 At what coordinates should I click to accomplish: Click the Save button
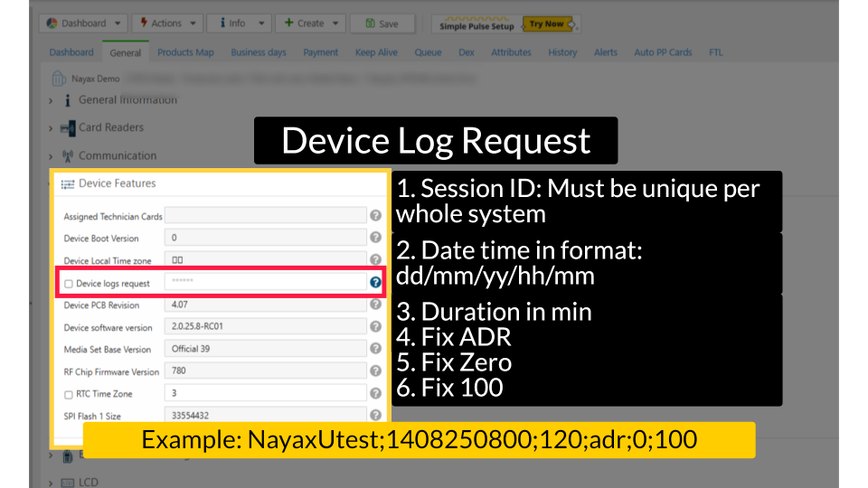382,23
